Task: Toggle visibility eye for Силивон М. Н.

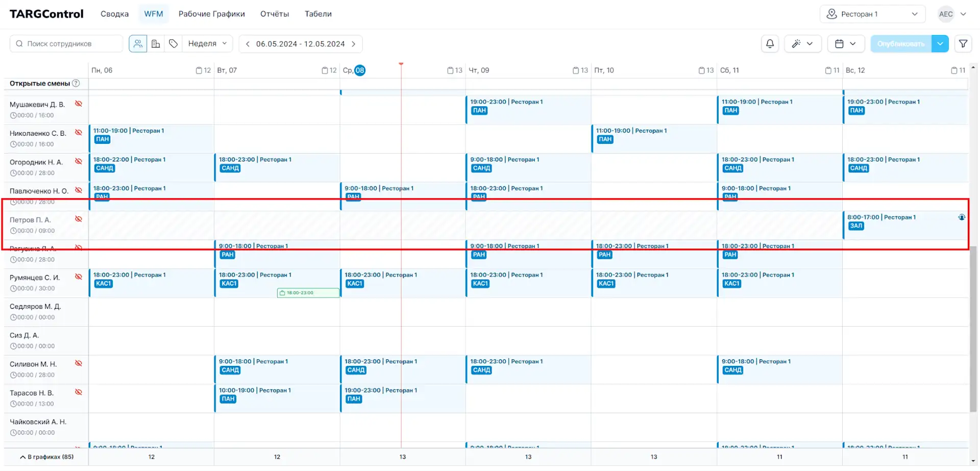Action: pyautogui.click(x=79, y=363)
